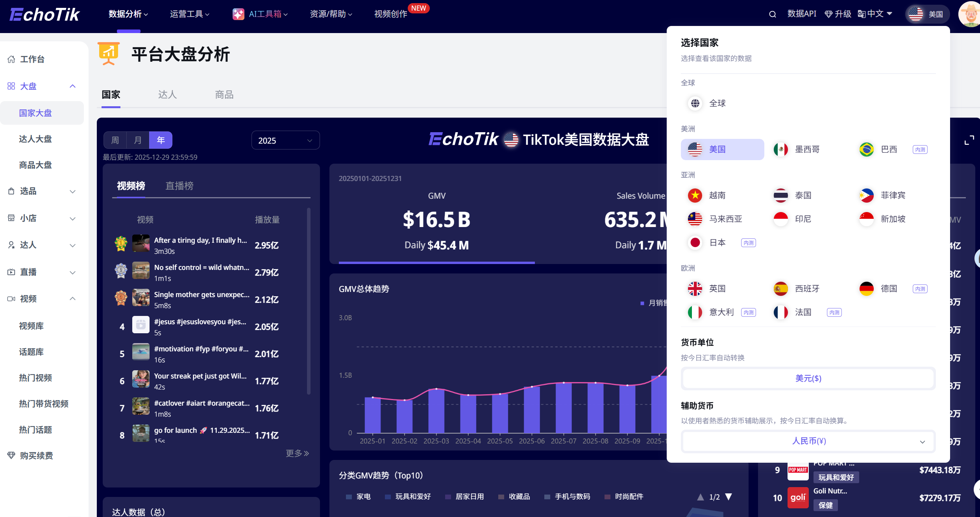Click the 更多 link under video list

click(x=298, y=454)
